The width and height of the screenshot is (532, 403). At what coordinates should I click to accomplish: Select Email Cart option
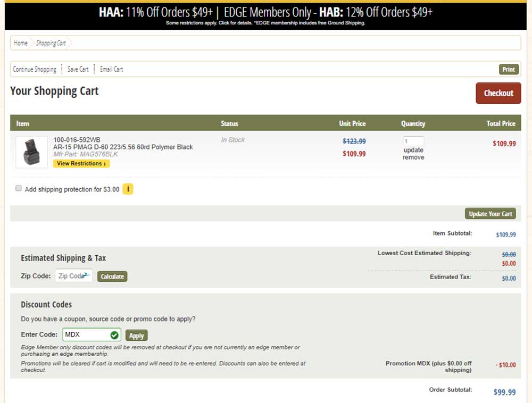point(111,69)
